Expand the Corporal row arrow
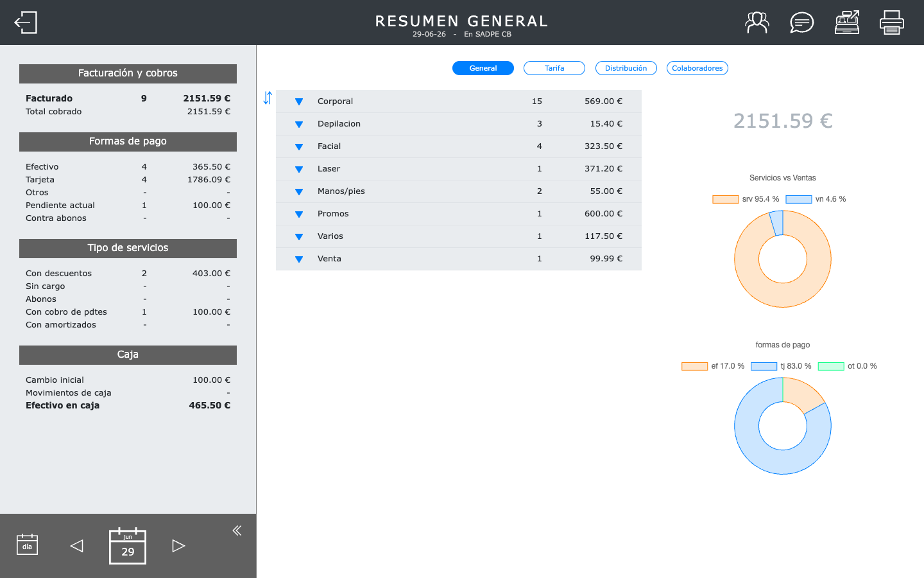 click(299, 101)
